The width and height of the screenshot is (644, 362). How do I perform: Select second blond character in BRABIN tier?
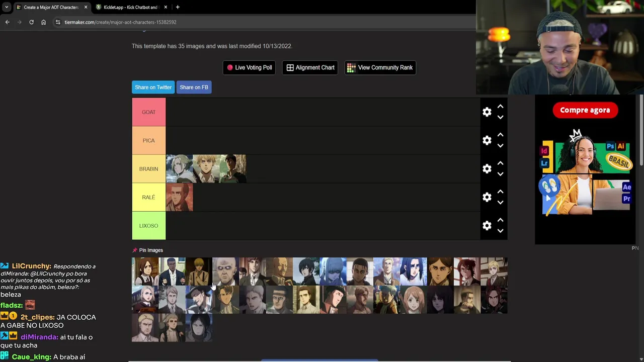[x=206, y=169]
